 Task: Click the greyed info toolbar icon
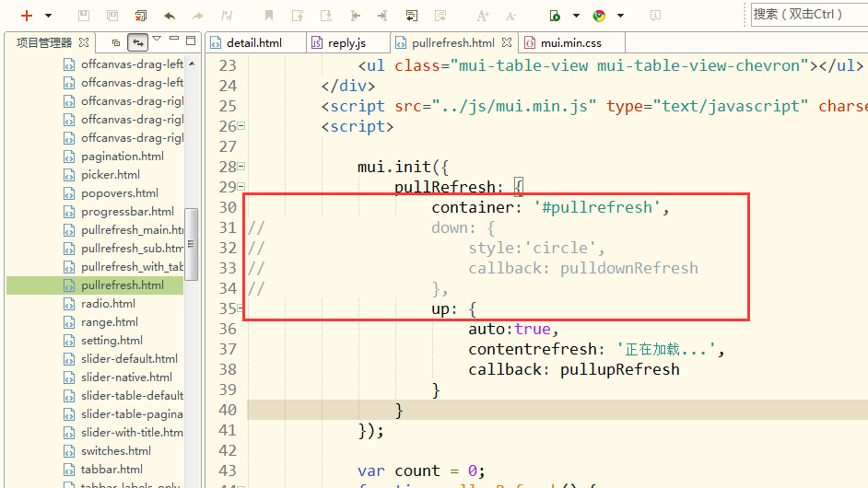pyautogui.click(x=655, y=16)
